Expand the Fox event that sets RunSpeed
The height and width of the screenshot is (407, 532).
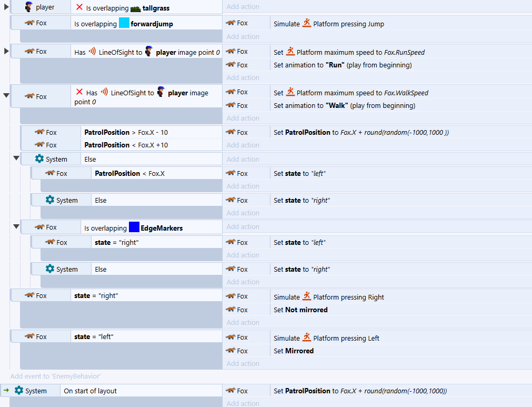pyautogui.click(x=6, y=51)
